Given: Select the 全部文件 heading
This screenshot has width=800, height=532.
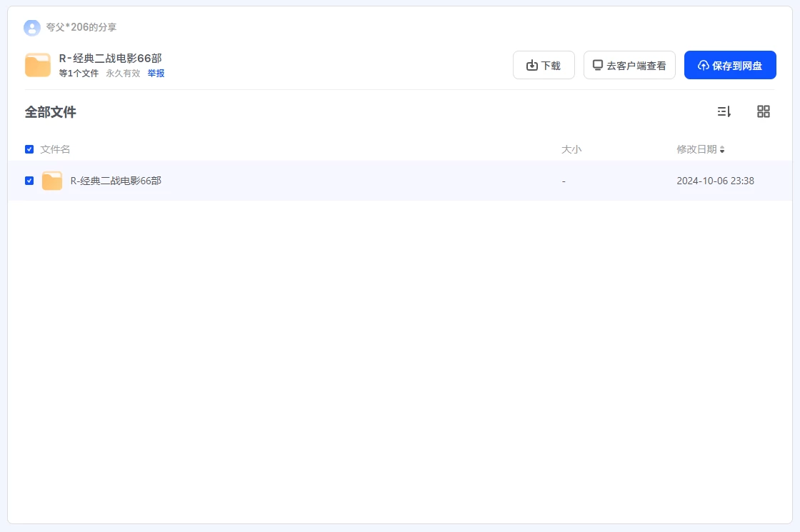Looking at the screenshot, I should coord(51,112).
